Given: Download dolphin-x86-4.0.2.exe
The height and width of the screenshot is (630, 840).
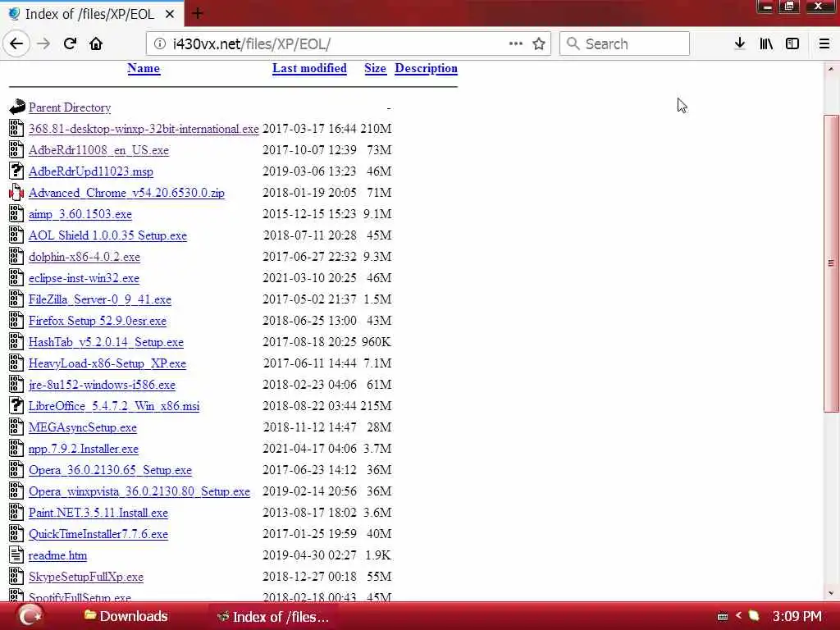Looking at the screenshot, I should [84, 257].
